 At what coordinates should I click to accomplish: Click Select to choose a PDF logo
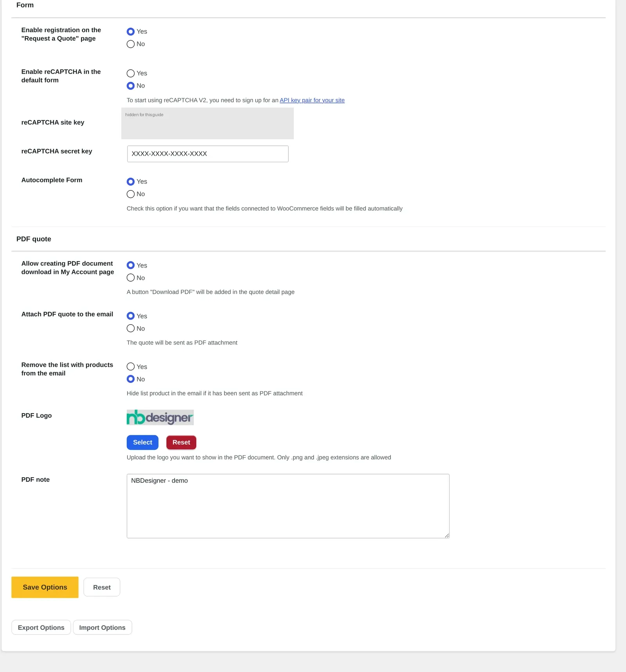point(142,442)
